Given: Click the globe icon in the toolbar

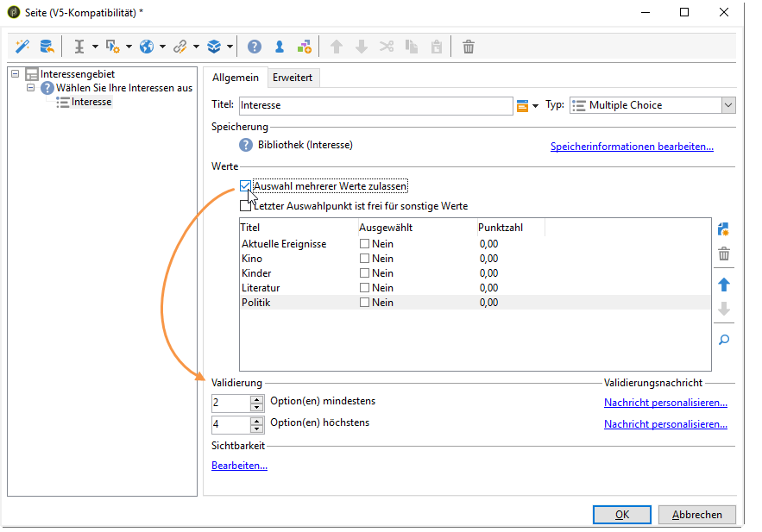Looking at the screenshot, I should tap(147, 47).
